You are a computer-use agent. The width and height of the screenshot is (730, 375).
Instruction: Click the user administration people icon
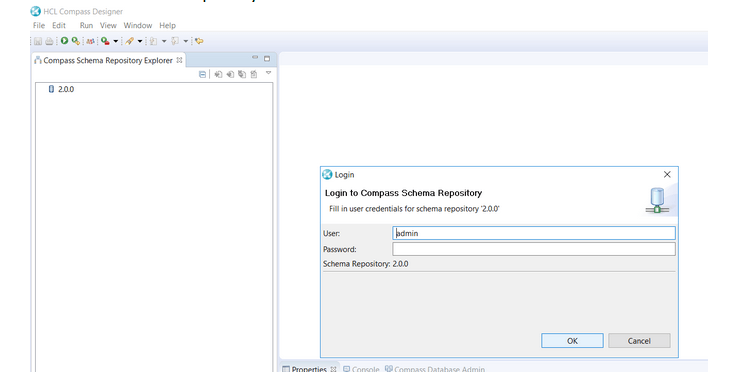pos(90,41)
